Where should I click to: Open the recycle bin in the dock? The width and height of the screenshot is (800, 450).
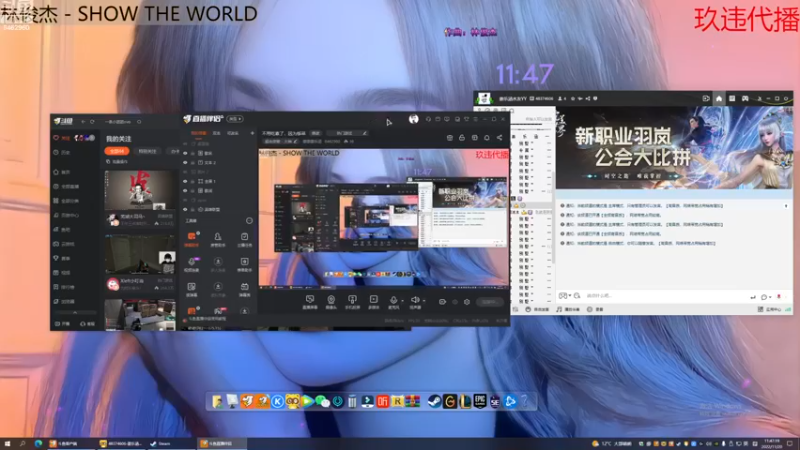tap(352, 402)
